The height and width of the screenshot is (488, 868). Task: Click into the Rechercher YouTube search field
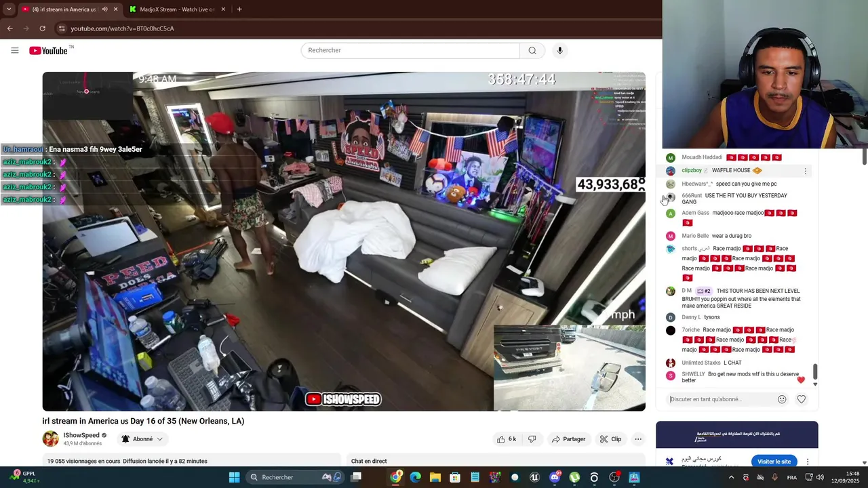pyautogui.click(x=410, y=50)
